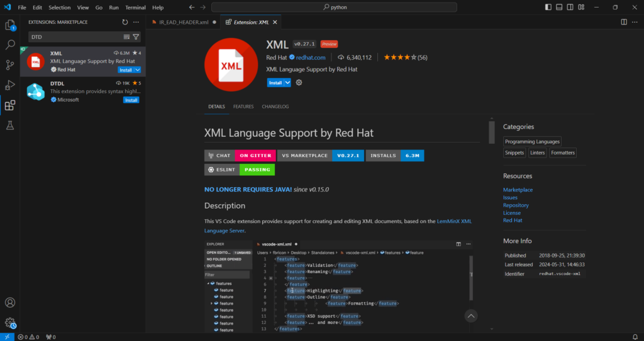Open the Terminal menu

pyautogui.click(x=135, y=8)
